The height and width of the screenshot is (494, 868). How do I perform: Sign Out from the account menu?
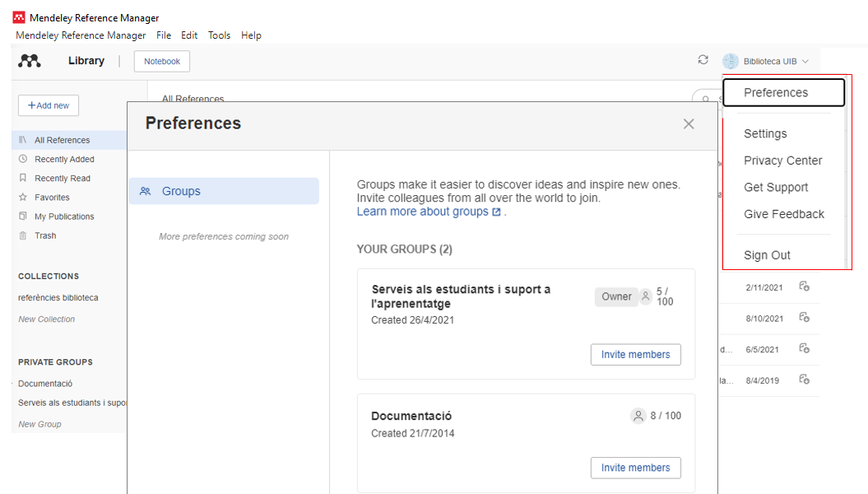click(767, 255)
